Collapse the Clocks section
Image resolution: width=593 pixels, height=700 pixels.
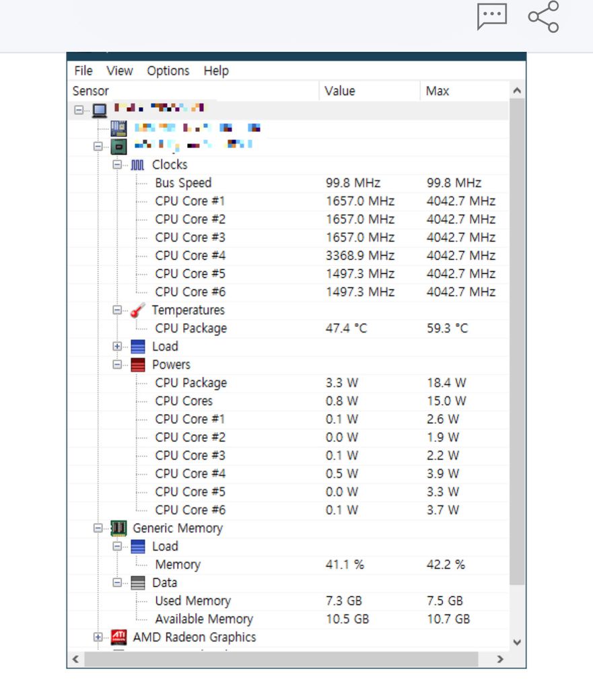pyautogui.click(x=117, y=165)
